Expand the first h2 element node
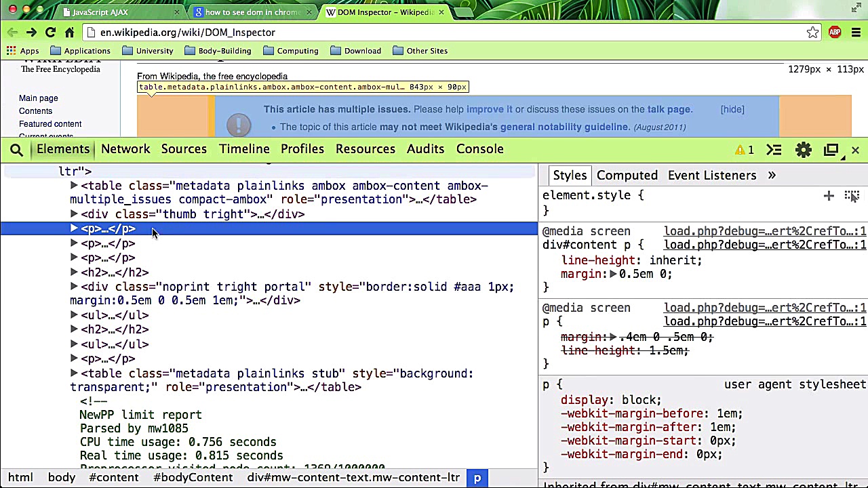This screenshot has width=868, height=488. click(x=74, y=272)
